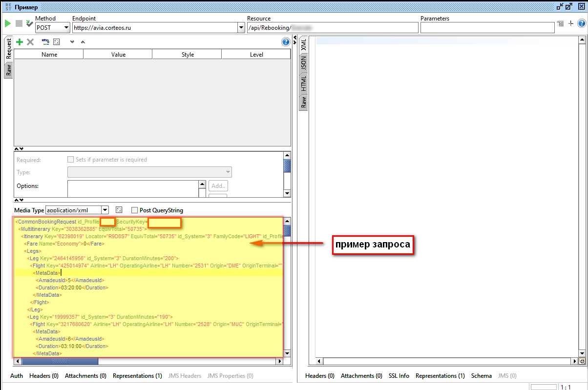Viewport: 588px width, 390px height.
Task: Check 'Sets if parameter is required' box
Action: coord(70,160)
